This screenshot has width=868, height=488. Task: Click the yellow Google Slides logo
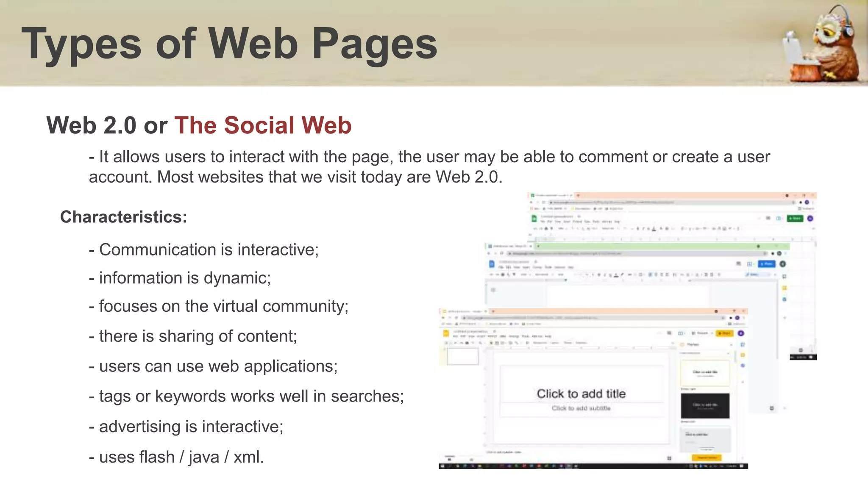point(446,333)
